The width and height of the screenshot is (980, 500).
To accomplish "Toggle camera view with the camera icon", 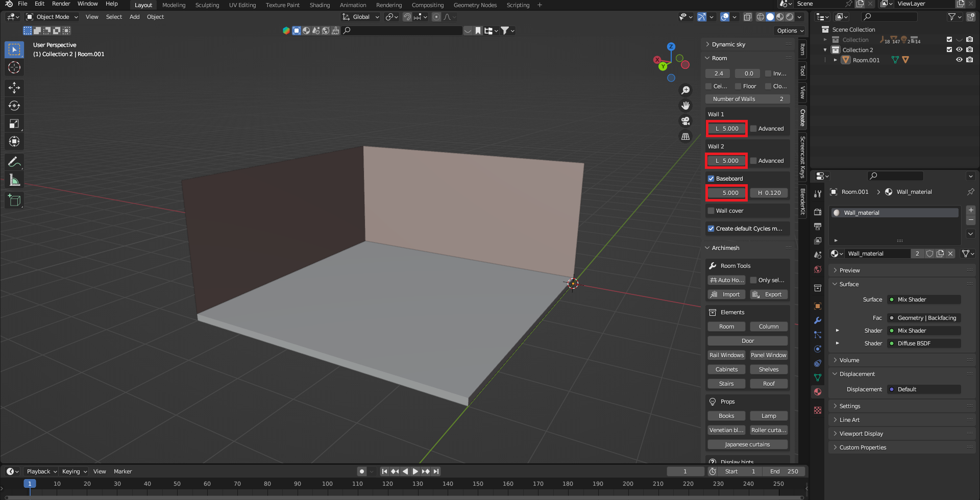I will pos(685,121).
